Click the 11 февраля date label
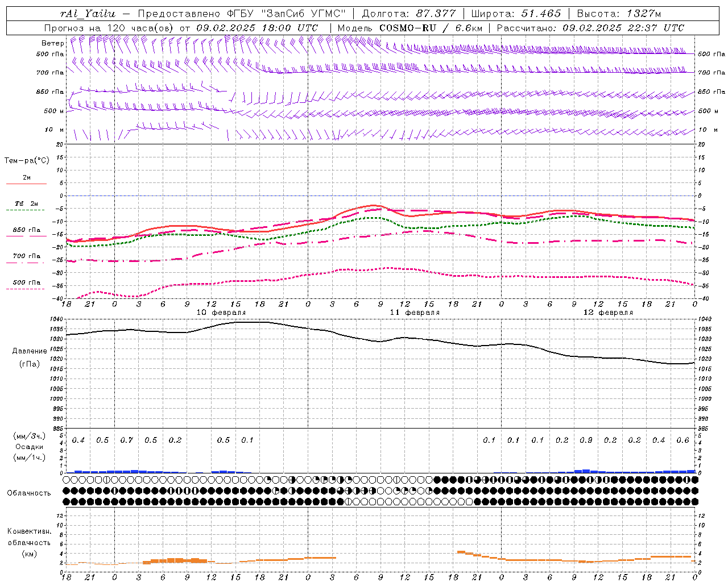This screenshot has width=728, height=582. click(x=415, y=313)
